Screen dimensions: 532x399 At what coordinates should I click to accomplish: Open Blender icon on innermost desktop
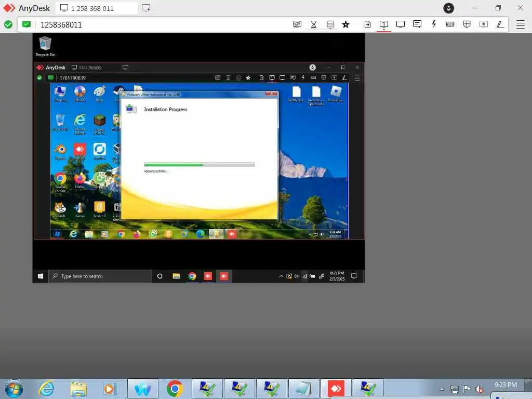[x=60, y=151]
